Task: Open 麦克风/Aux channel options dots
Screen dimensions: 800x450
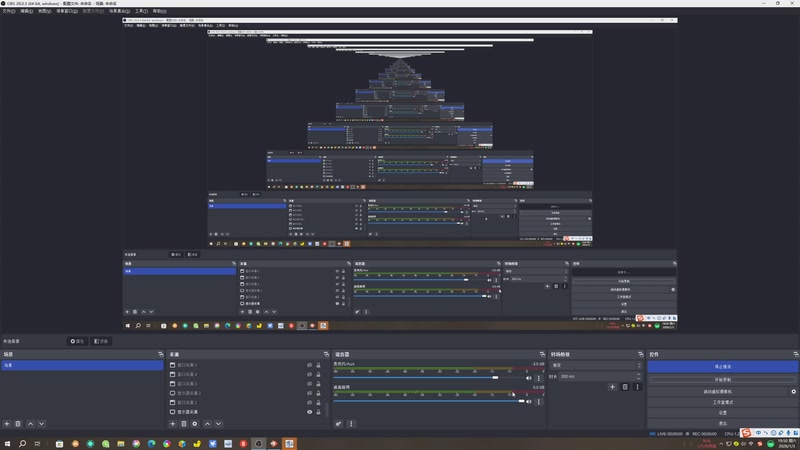Action: [x=538, y=378]
